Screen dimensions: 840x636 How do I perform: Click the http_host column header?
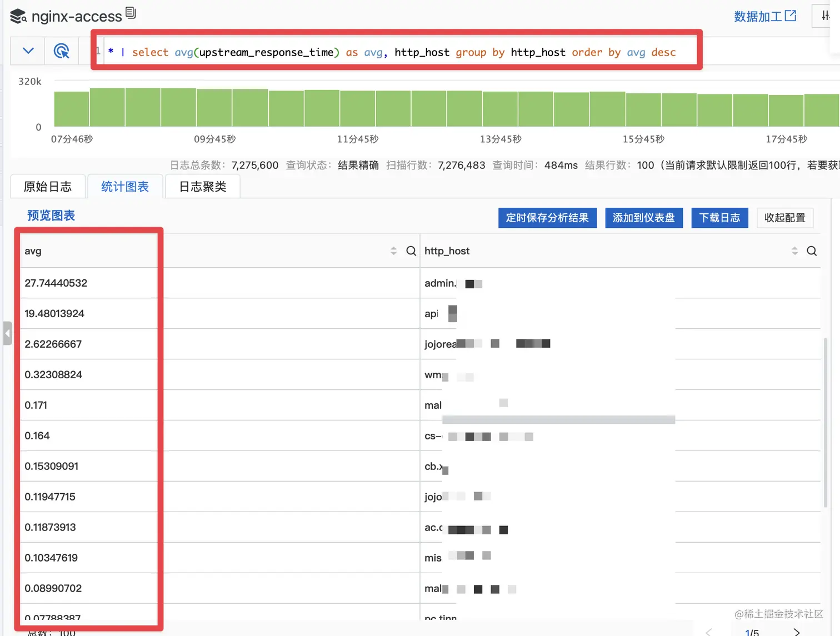click(447, 251)
